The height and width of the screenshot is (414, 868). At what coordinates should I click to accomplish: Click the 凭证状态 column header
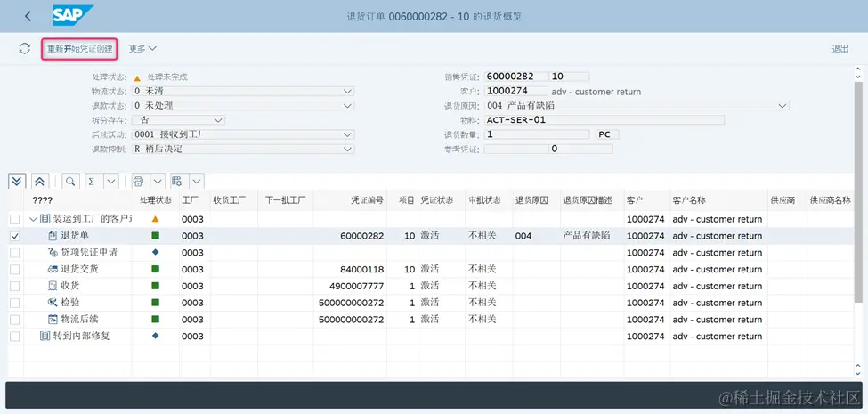[x=437, y=200]
